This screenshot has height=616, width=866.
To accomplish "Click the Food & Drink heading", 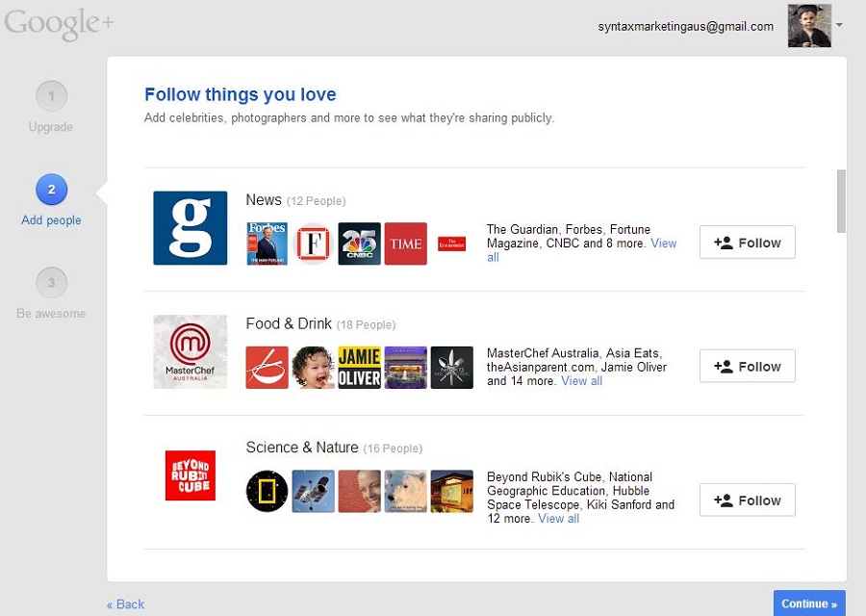I will (289, 323).
